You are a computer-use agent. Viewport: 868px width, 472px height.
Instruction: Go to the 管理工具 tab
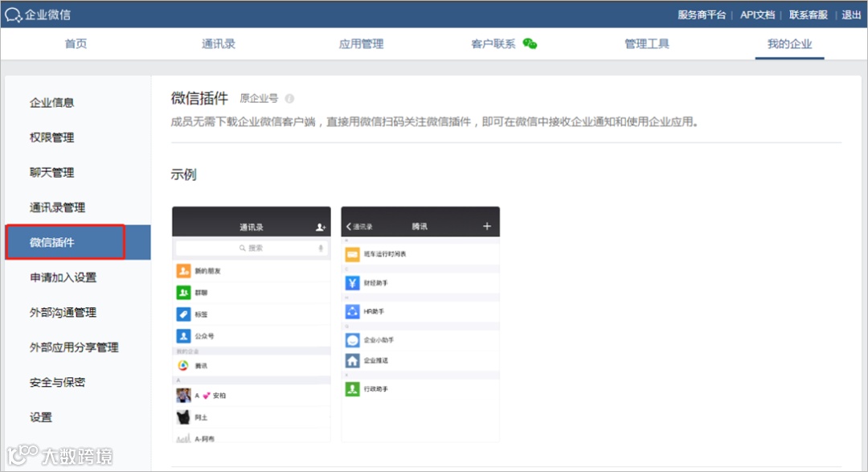tap(647, 43)
